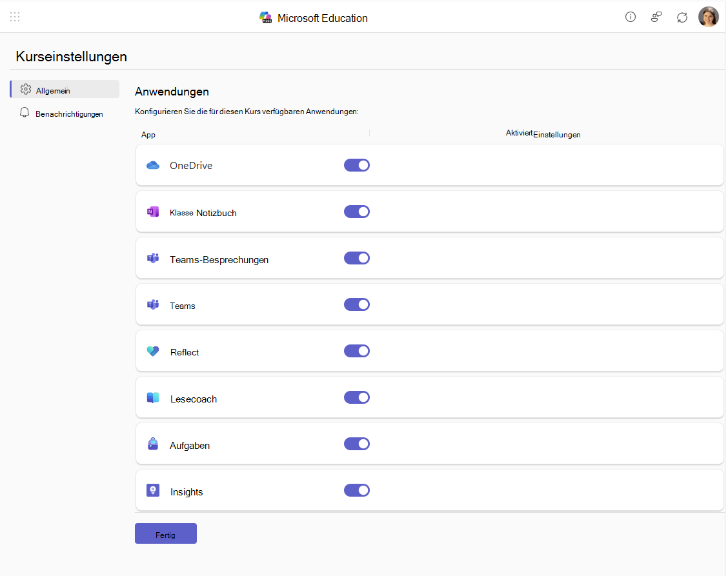Screen dimensions: 728x576
Task: Toggle Teams-Besprechungen off
Action: pyautogui.click(x=356, y=258)
